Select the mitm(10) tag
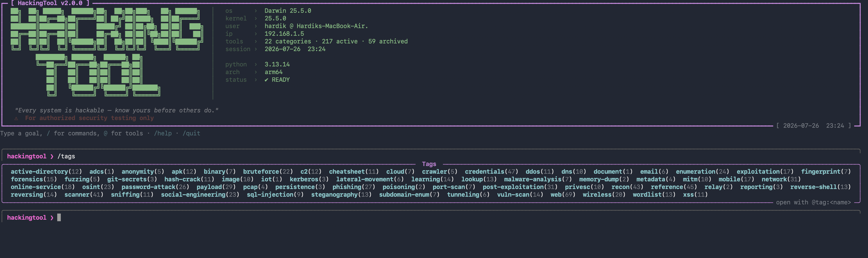This screenshot has width=868, height=258. [697, 179]
